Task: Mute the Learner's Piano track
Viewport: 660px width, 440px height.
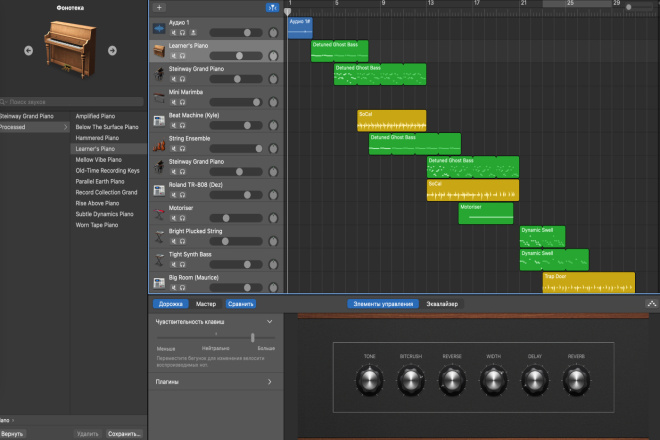Action: (x=173, y=56)
